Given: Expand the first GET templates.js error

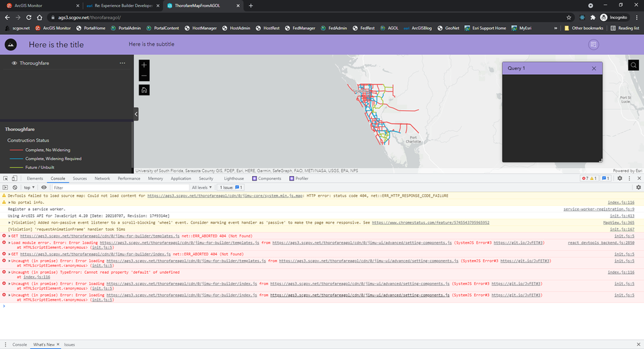Looking at the screenshot, I should (x=10, y=236).
